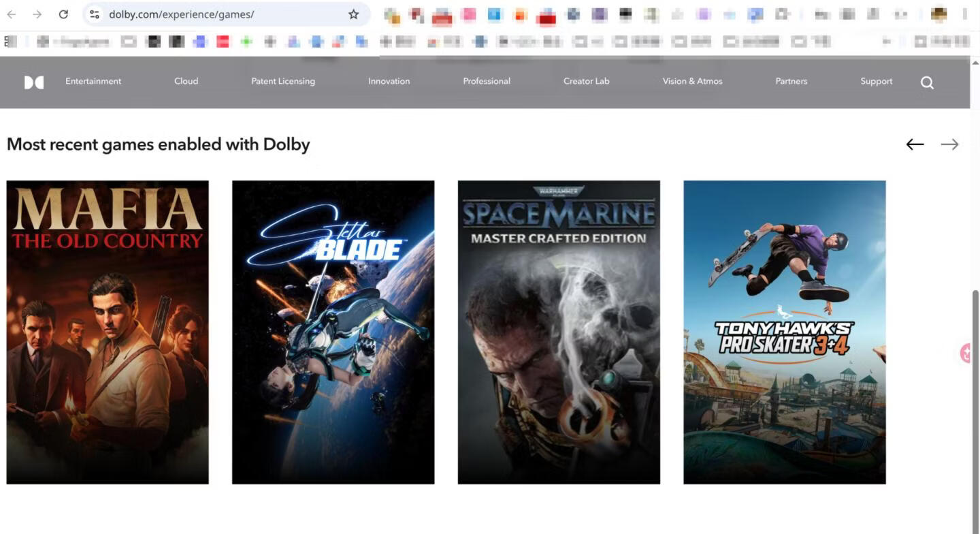Click the previous carousel left arrow
Screen dimensions: 980x534
tap(915, 144)
